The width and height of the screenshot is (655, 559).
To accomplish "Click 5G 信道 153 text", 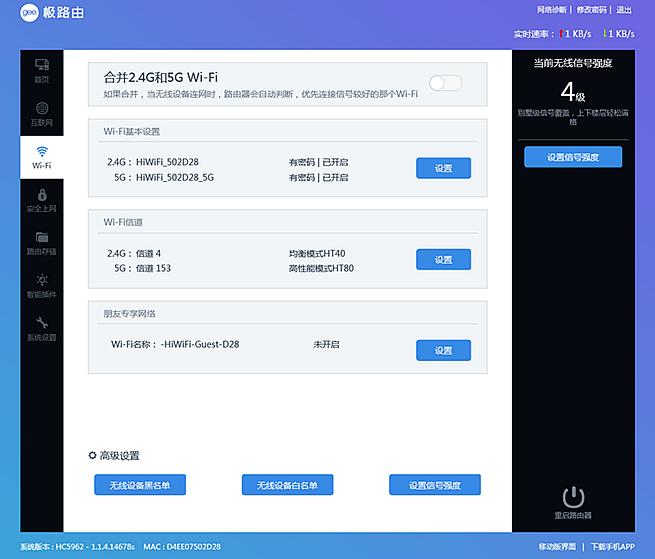I will pyautogui.click(x=153, y=268).
